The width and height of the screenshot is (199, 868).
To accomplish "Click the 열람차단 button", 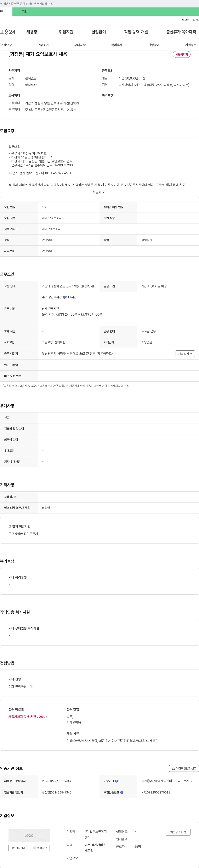I will (40, 848).
